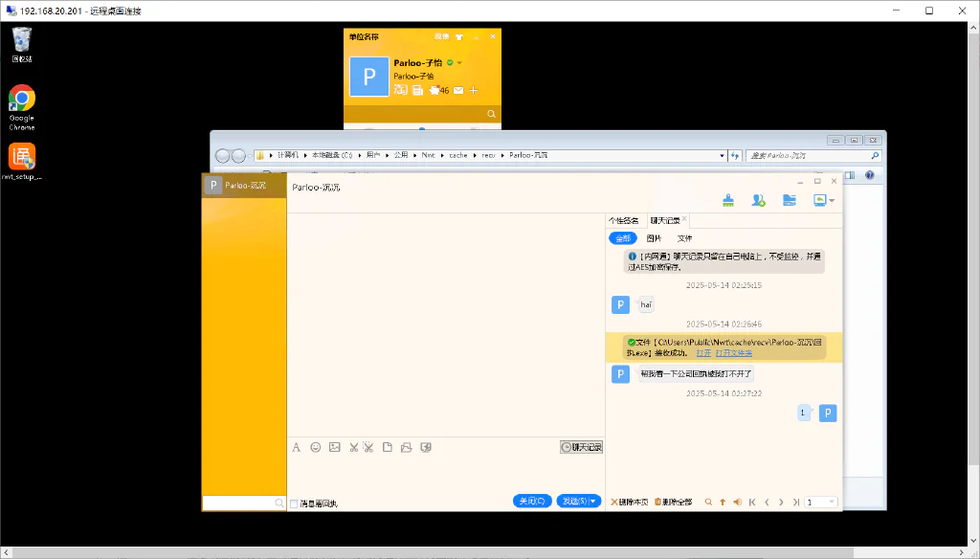Click the blue folder icon in chat header
The width and height of the screenshot is (980, 559).
(x=790, y=200)
